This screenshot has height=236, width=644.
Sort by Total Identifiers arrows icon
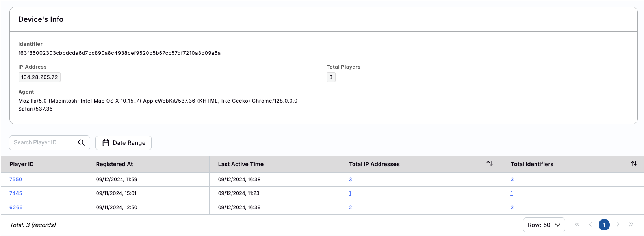[x=634, y=163]
